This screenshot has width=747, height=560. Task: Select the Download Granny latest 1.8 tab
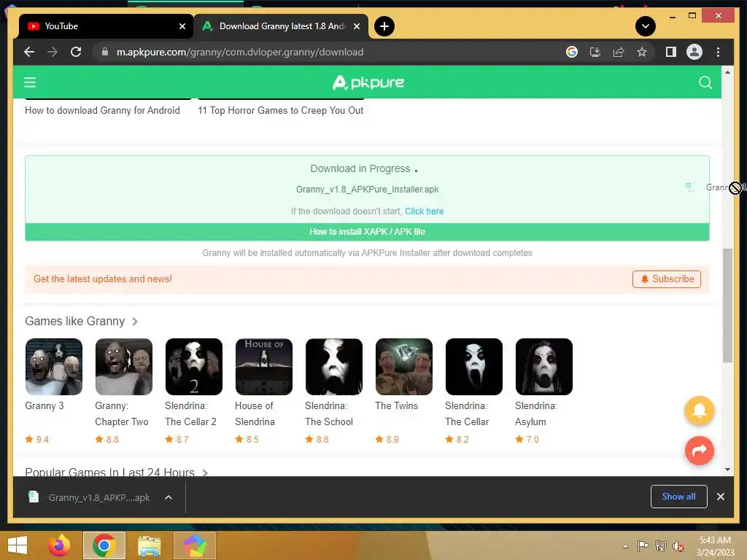pos(281,26)
